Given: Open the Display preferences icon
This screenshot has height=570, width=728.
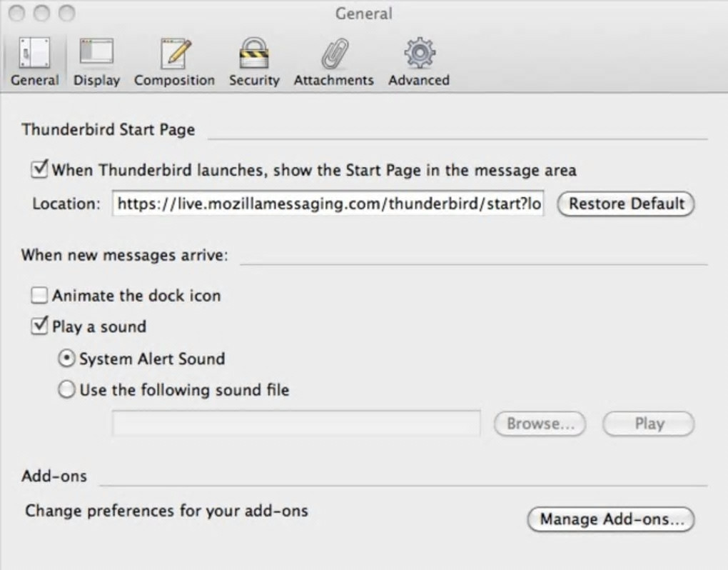Looking at the screenshot, I should pos(96,54).
